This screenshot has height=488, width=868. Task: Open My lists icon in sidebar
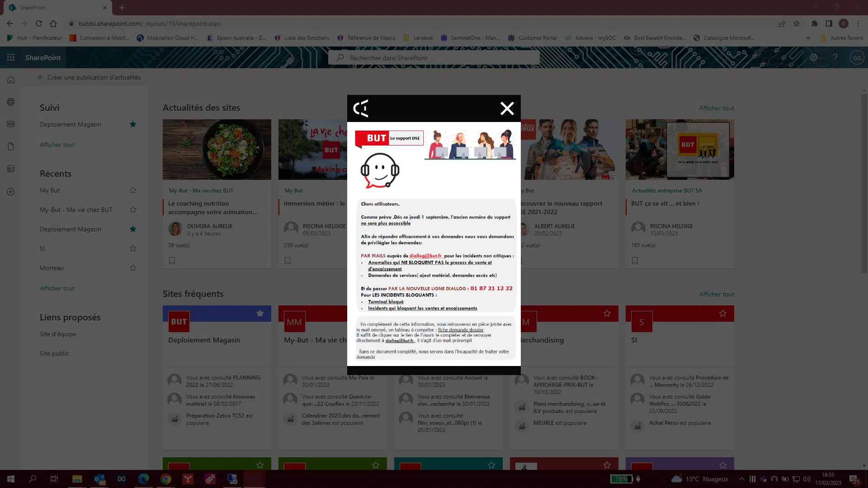tap(11, 169)
